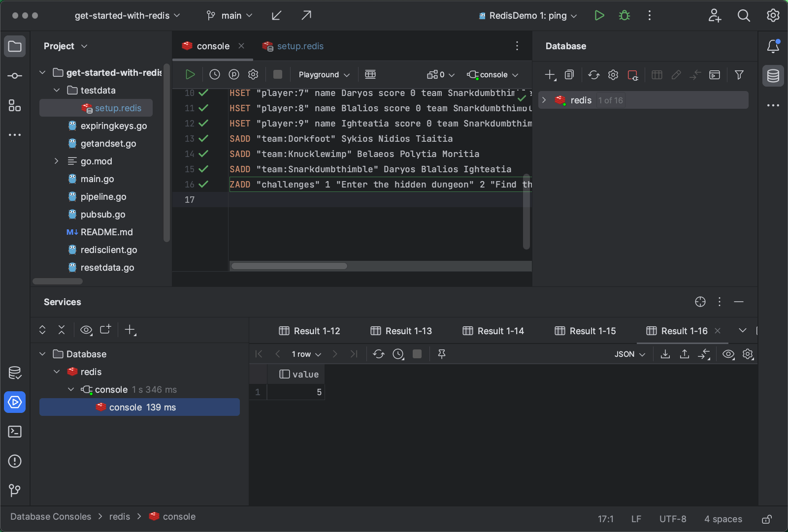
Task: Click the editor horizontal scrollbar
Action: tap(289, 266)
